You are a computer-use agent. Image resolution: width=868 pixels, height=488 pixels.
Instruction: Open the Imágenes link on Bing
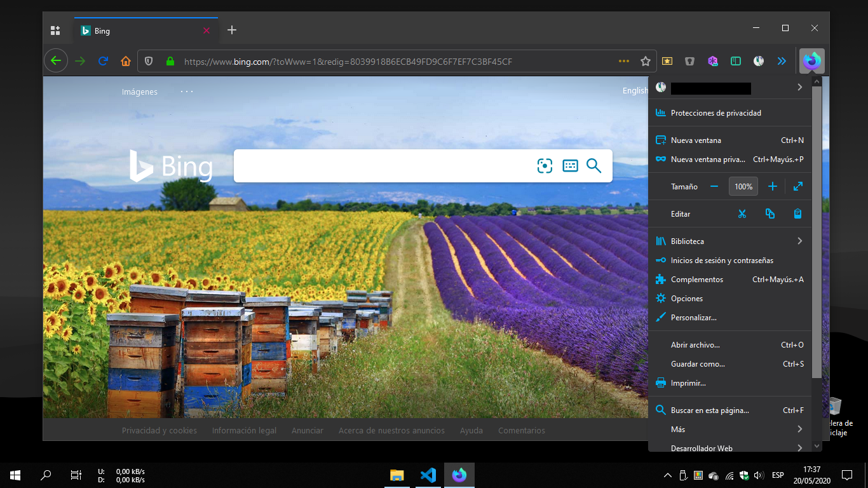point(140,91)
